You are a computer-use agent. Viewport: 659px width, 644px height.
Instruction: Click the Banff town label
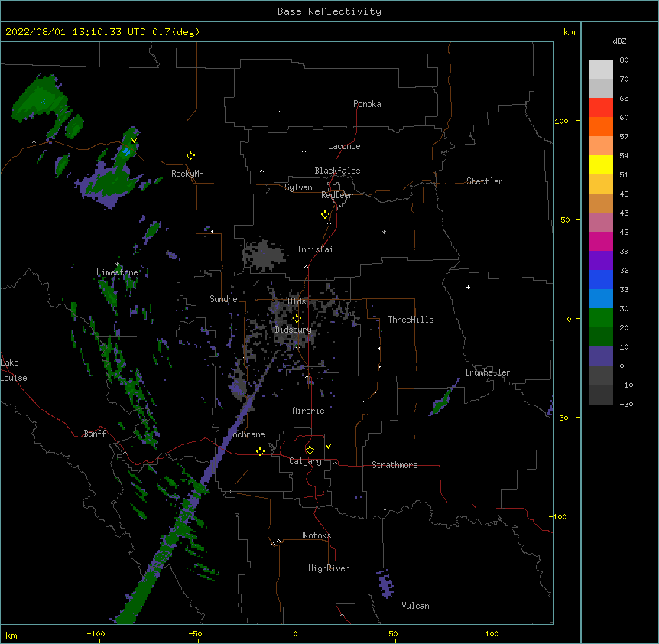click(95, 434)
